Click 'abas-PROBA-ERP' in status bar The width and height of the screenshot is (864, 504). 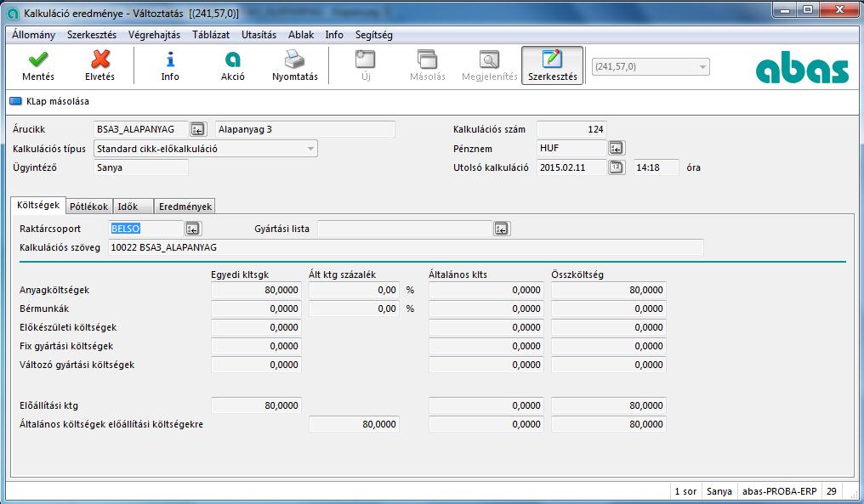coord(779,491)
